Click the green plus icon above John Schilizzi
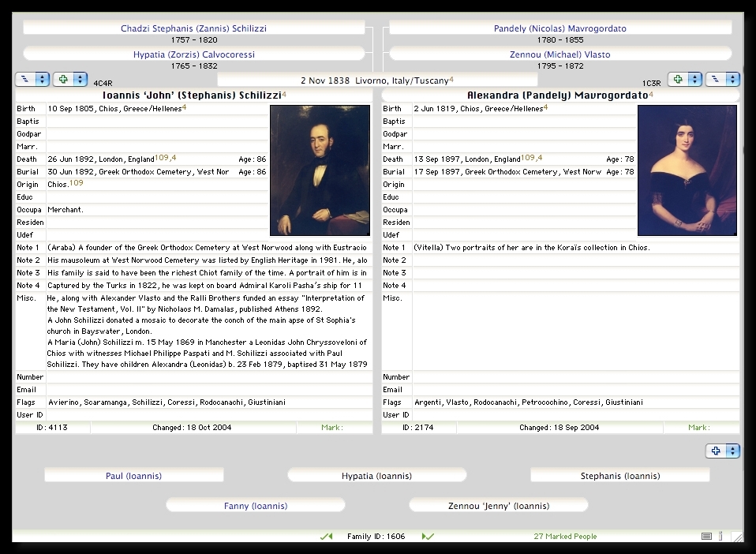 (x=63, y=80)
